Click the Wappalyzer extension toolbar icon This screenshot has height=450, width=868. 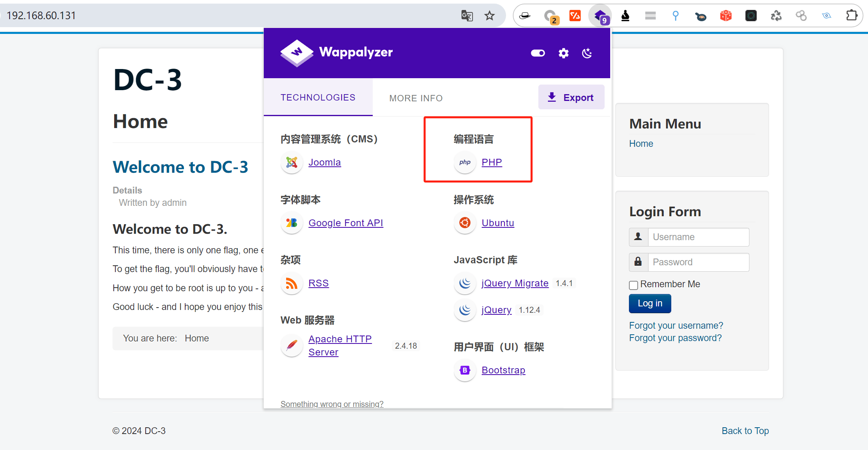(600, 16)
